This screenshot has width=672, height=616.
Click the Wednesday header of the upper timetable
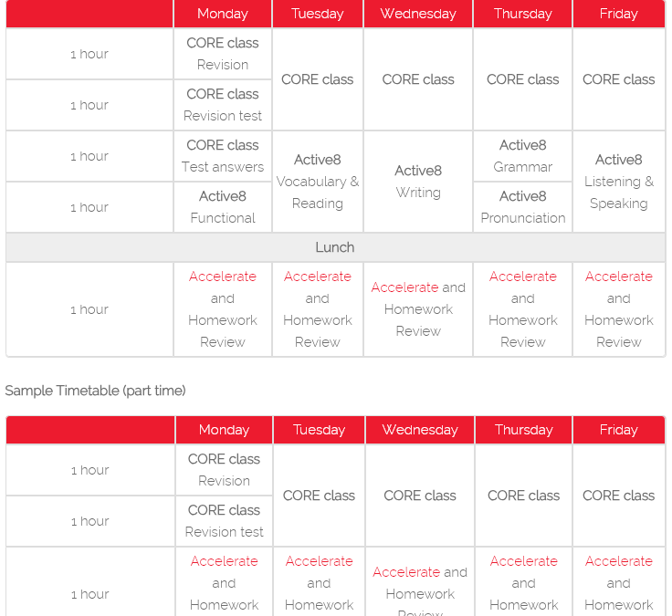pos(418,14)
